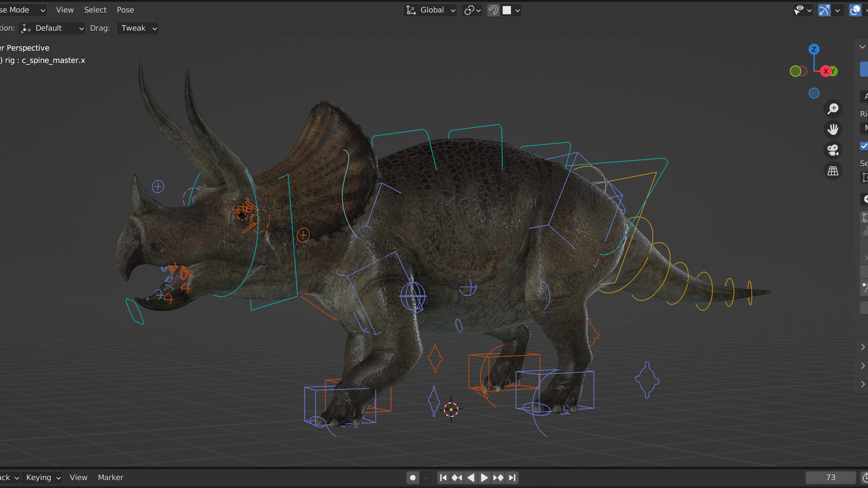Click the negative Z axis gizmo circle
Viewport: 868px width, 488px height.
(x=814, y=93)
